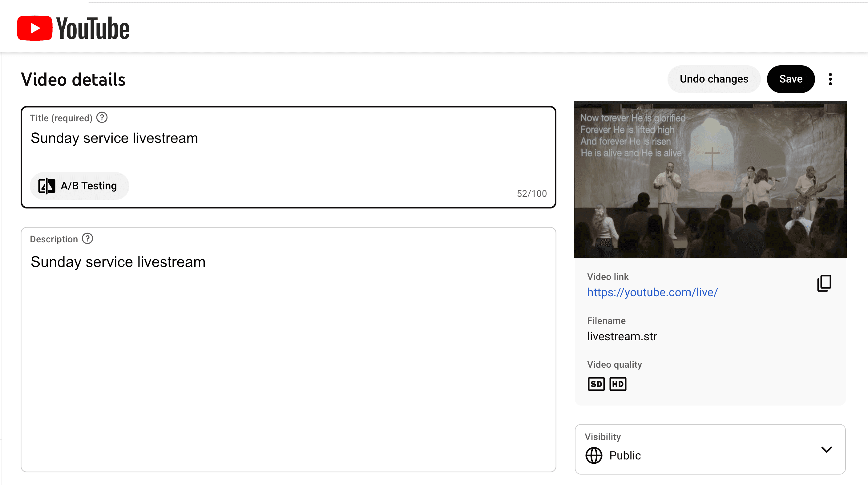Click the Public globe icon
The image size is (868, 485).
(594, 455)
